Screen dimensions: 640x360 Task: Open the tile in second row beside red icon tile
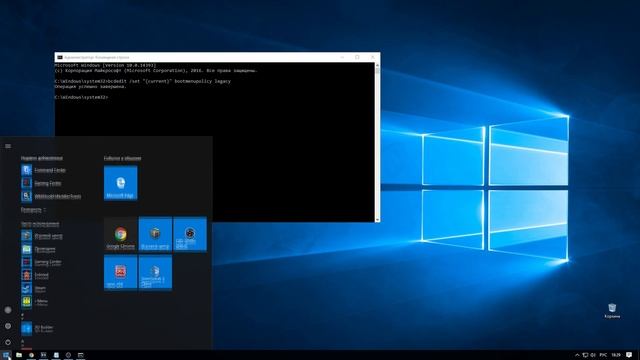click(155, 272)
